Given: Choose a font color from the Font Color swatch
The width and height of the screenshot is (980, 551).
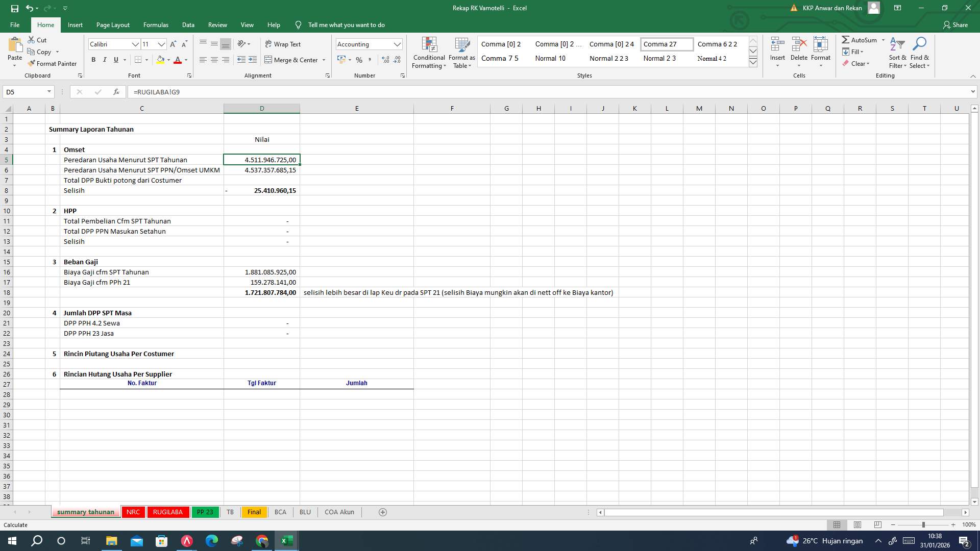Looking at the screenshot, I should pos(178,60).
